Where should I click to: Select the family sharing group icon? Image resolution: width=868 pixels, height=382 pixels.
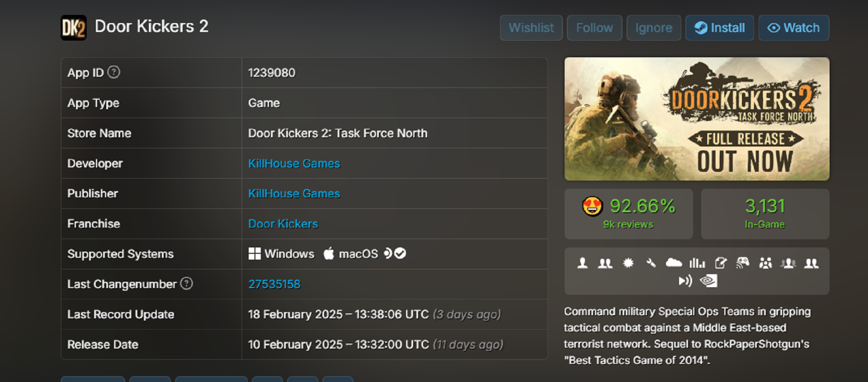click(765, 263)
